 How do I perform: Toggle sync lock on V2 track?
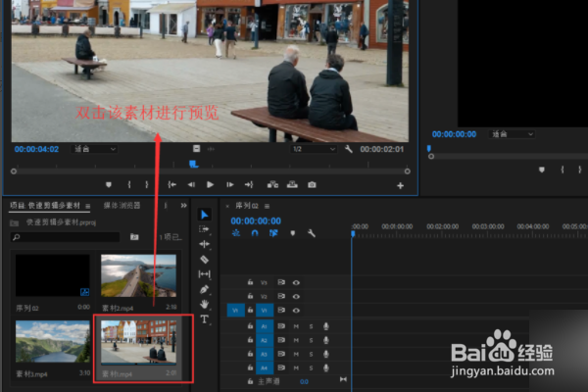pos(281,296)
